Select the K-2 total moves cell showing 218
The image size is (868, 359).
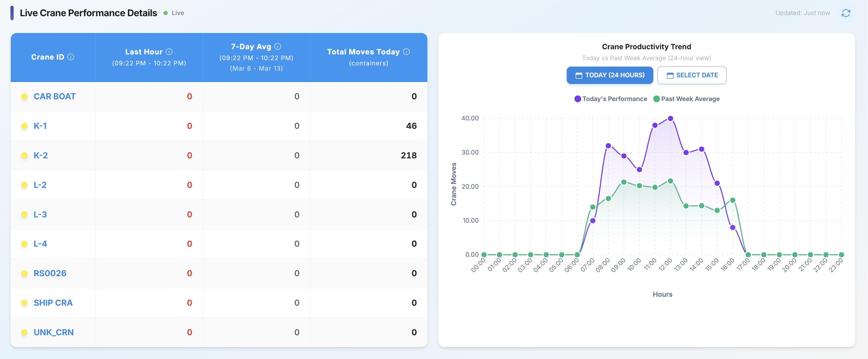pos(409,155)
